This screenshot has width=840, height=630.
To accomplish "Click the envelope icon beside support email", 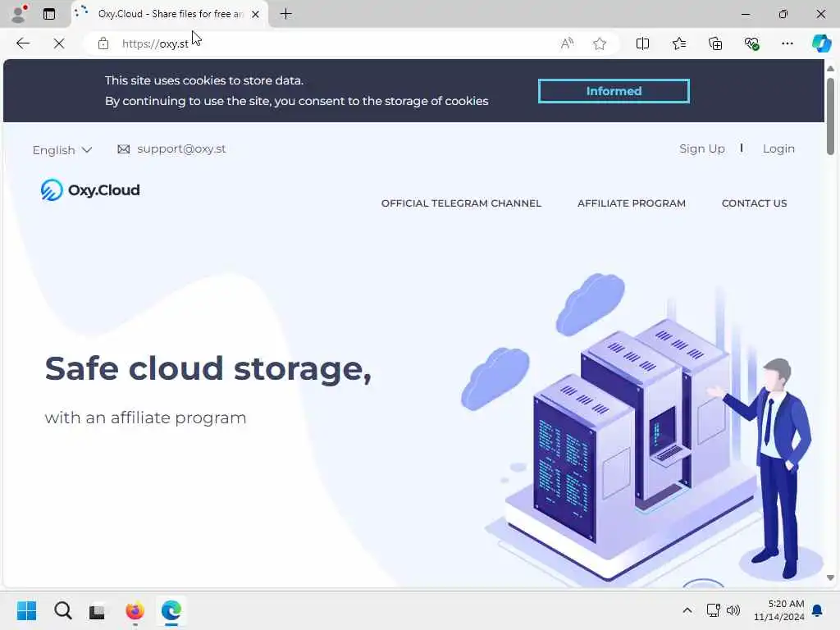I will [x=124, y=149].
